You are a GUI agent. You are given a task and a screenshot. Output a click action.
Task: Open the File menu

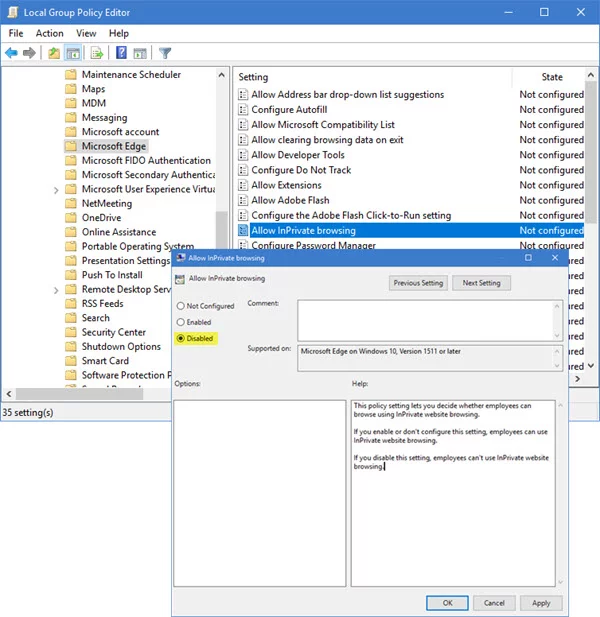point(16,33)
